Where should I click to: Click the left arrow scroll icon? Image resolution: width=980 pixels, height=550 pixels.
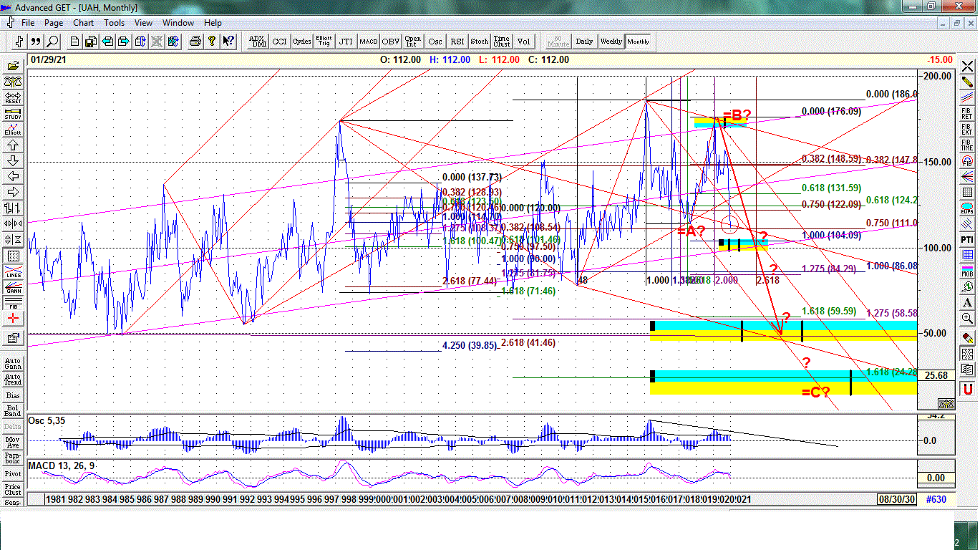tap(13, 176)
